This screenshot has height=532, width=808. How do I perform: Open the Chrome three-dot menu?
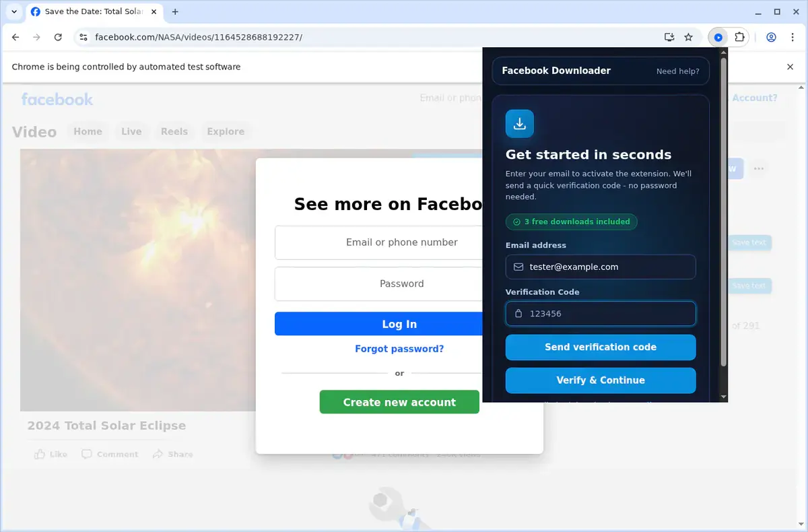tap(792, 38)
